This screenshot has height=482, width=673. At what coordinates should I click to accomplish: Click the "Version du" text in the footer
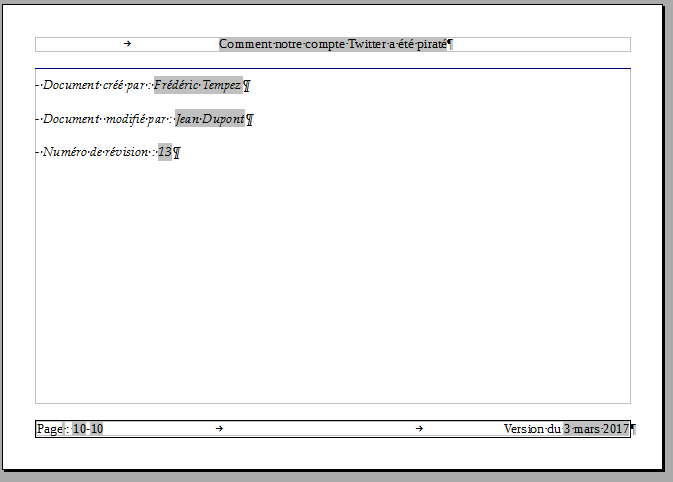tap(532, 429)
